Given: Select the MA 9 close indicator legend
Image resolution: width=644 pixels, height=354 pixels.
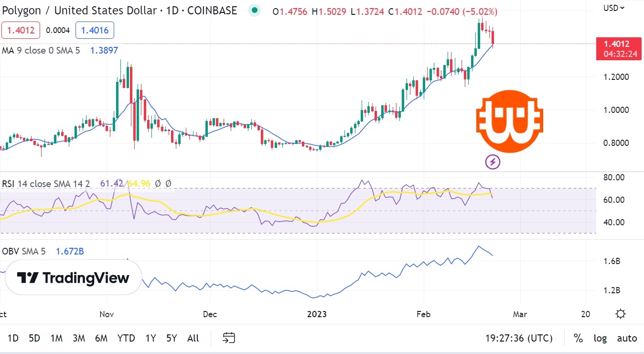Looking at the screenshot, I should 41,50.
